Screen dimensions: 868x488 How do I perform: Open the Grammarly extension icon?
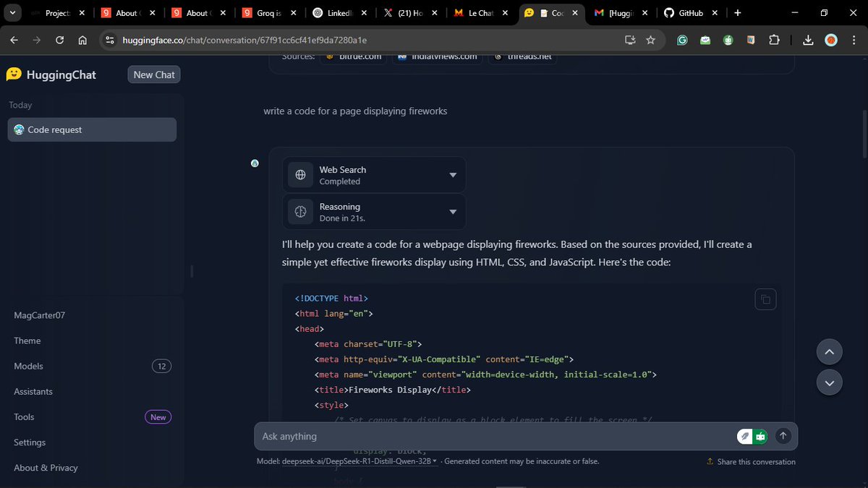click(x=682, y=40)
